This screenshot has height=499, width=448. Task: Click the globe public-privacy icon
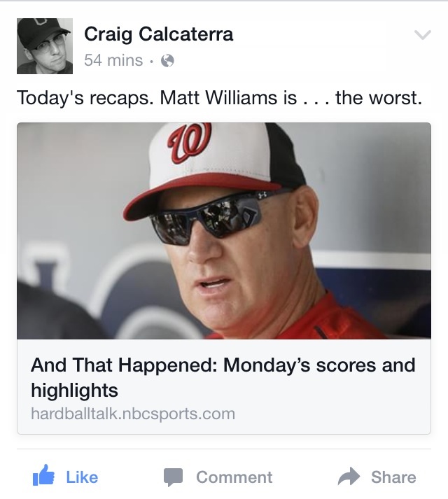[167, 60]
